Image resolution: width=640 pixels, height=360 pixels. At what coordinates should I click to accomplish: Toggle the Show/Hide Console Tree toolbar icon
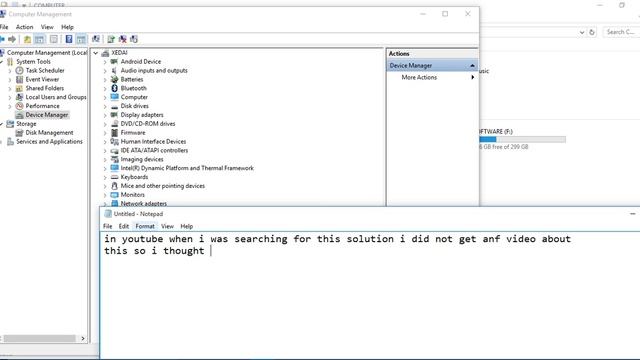pyautogui.click(x=39, y=39)
